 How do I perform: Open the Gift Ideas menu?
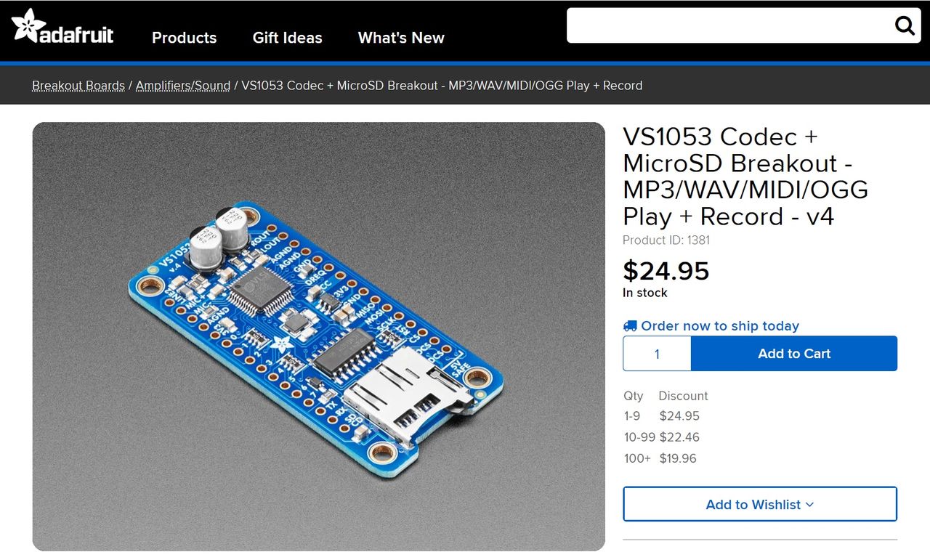coord(287,38)
